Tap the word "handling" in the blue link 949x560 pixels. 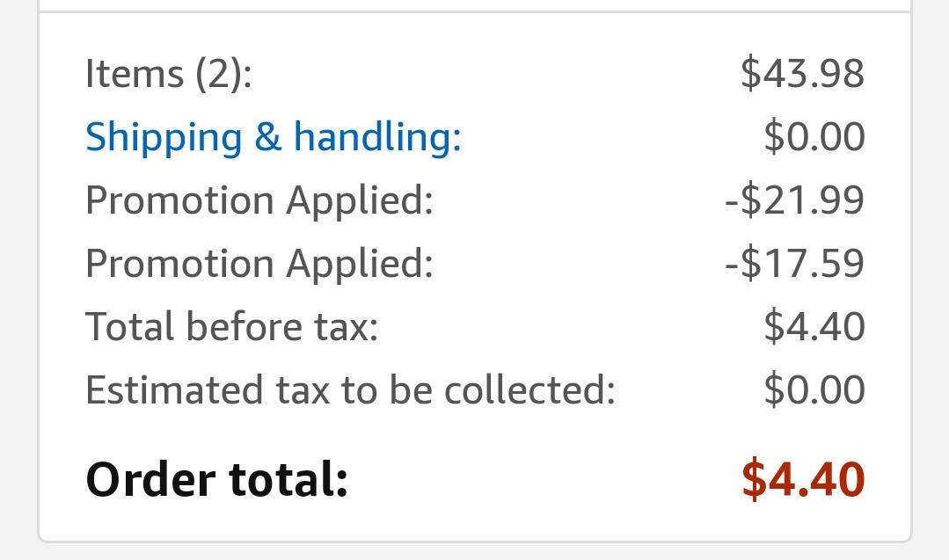click(x=376, y=137)
